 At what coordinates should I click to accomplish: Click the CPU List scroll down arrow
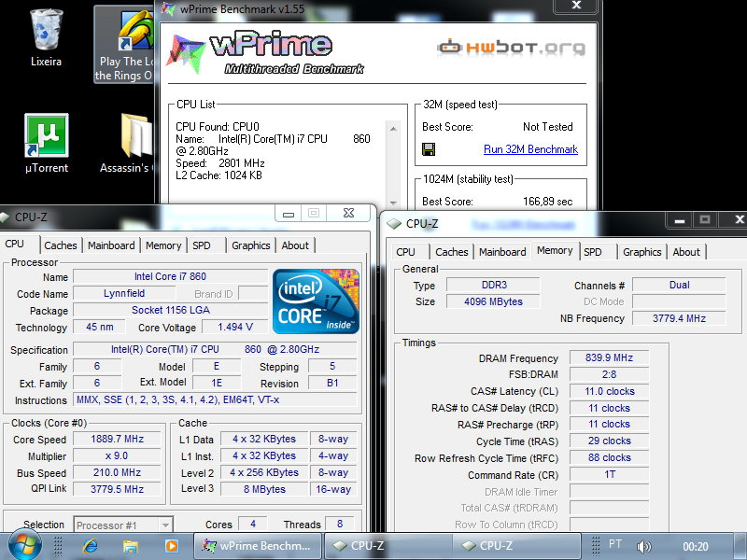click(393, 203)
